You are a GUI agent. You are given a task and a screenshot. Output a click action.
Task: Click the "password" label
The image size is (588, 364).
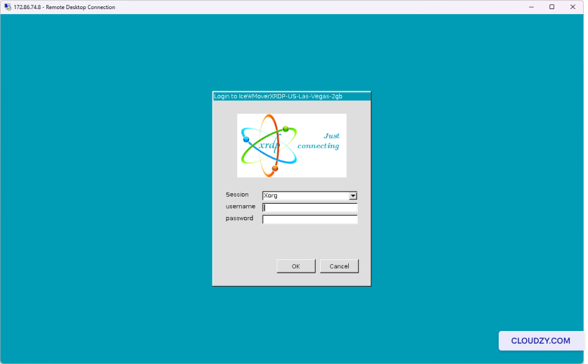point(239,219)
